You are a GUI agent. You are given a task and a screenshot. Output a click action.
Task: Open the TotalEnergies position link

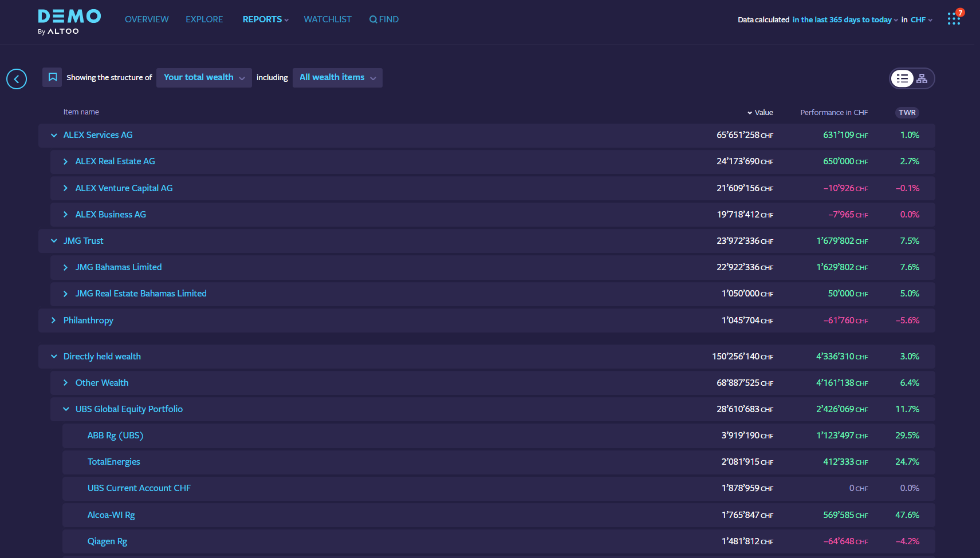pos(113,462)
